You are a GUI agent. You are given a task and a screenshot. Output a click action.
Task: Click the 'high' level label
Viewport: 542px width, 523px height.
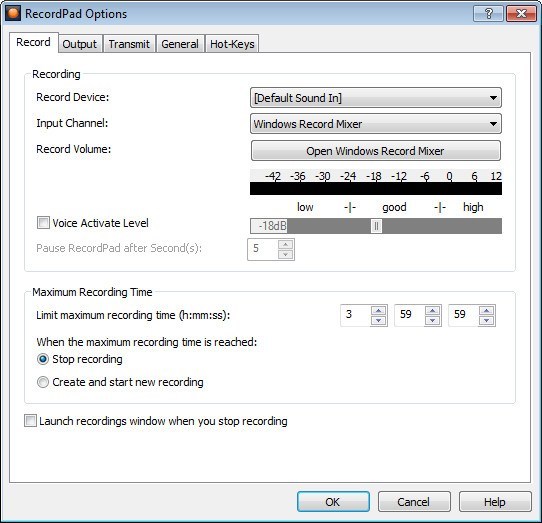coord(473,207)
